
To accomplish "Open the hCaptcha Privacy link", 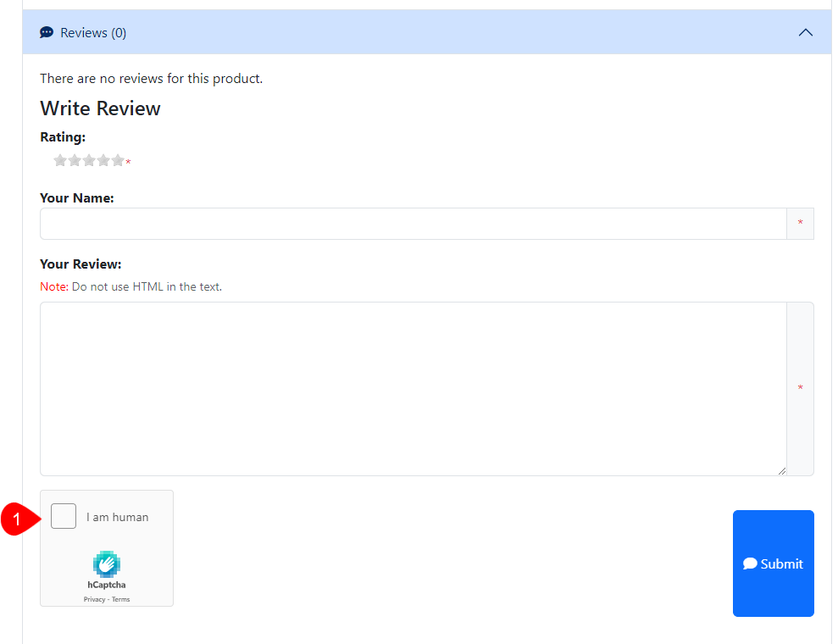I will point(94,599).
